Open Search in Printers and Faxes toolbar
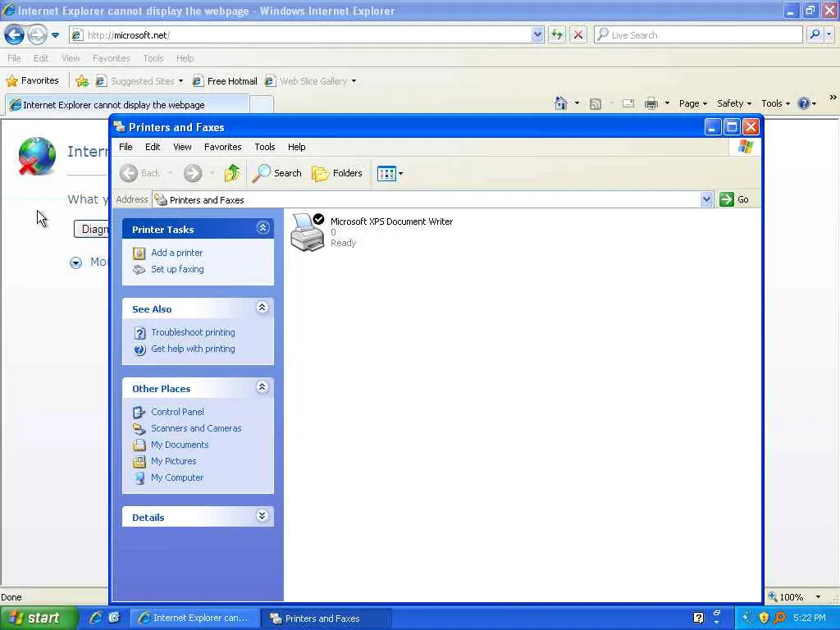The width and height of the screenshot is (840, 630). (277, 173)
